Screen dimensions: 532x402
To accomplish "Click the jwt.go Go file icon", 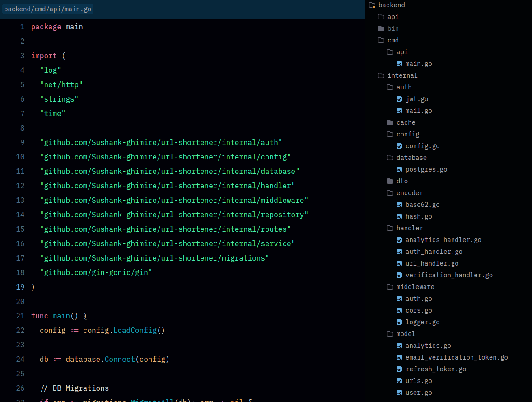I will 399,99.
